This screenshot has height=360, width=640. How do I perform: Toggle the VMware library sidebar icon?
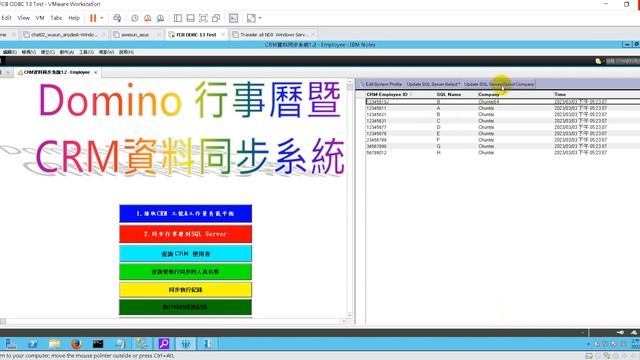coord(178,18)
